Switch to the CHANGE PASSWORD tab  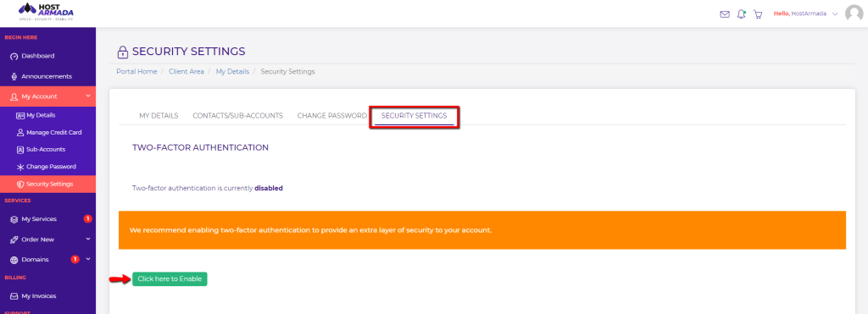332,116
